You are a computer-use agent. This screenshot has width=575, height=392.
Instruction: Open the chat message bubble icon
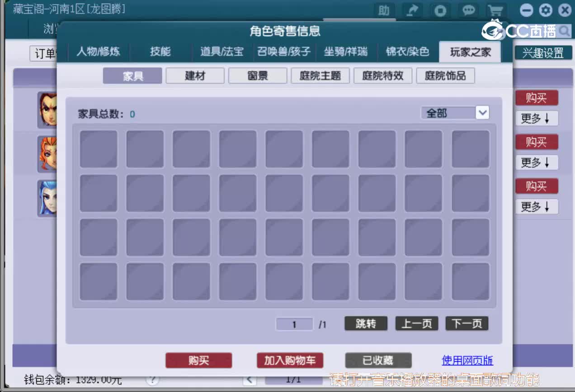[x=468, y=10]
